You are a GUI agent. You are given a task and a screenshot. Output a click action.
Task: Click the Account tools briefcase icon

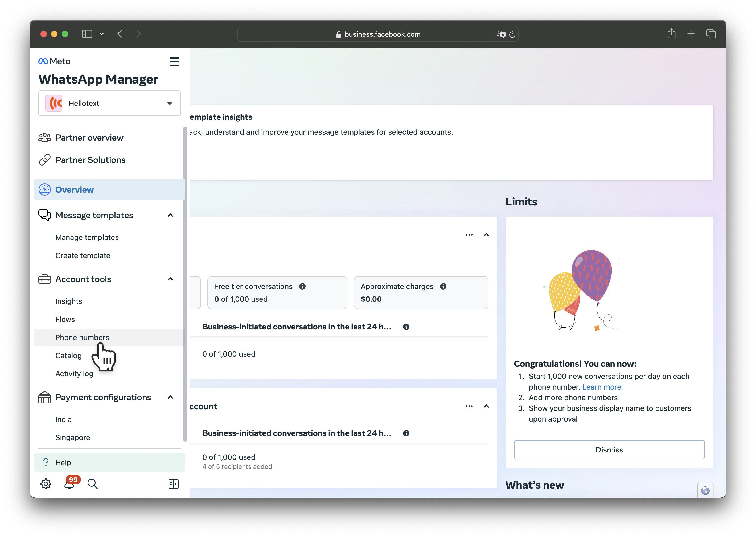tap(45, 279)
